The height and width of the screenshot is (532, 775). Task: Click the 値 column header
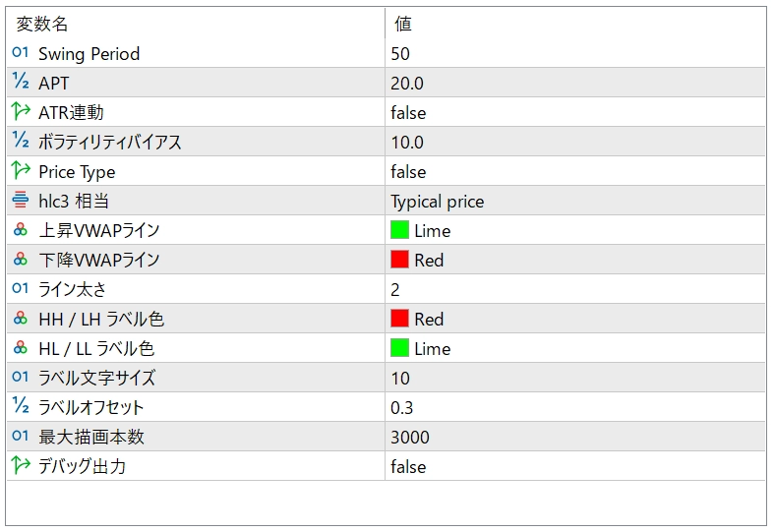click(x=403, y=24)
